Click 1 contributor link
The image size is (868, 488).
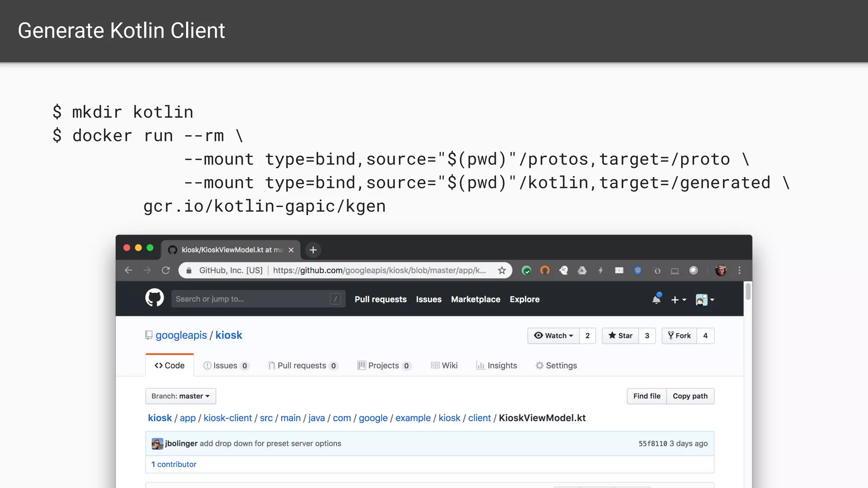(174, 464)
